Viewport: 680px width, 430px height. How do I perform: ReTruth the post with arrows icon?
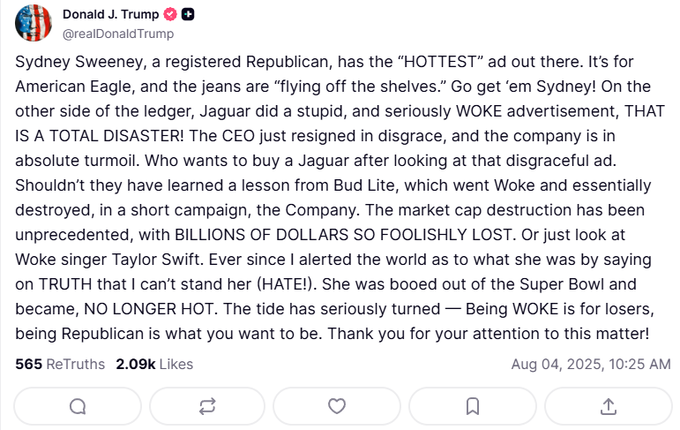(207, 407)
